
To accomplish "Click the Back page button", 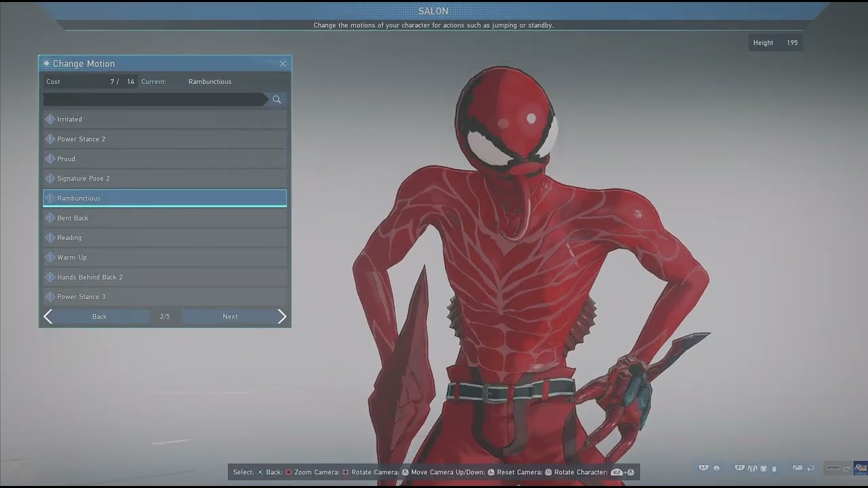I will coord(100,317).
